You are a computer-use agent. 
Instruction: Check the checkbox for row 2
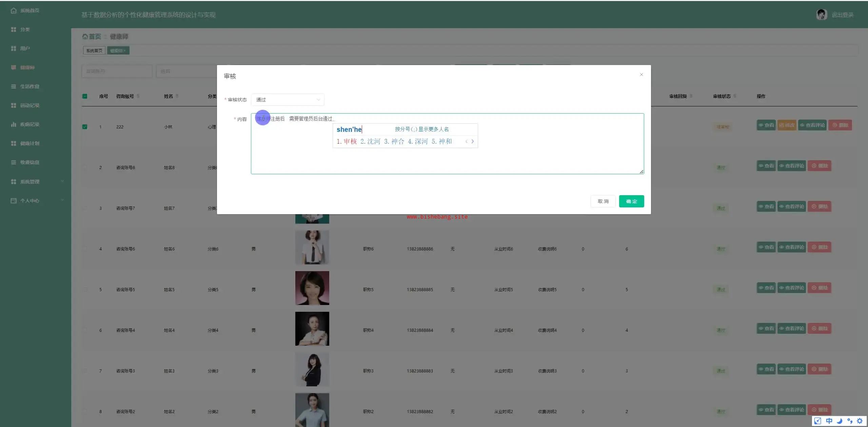coord(85,167)
